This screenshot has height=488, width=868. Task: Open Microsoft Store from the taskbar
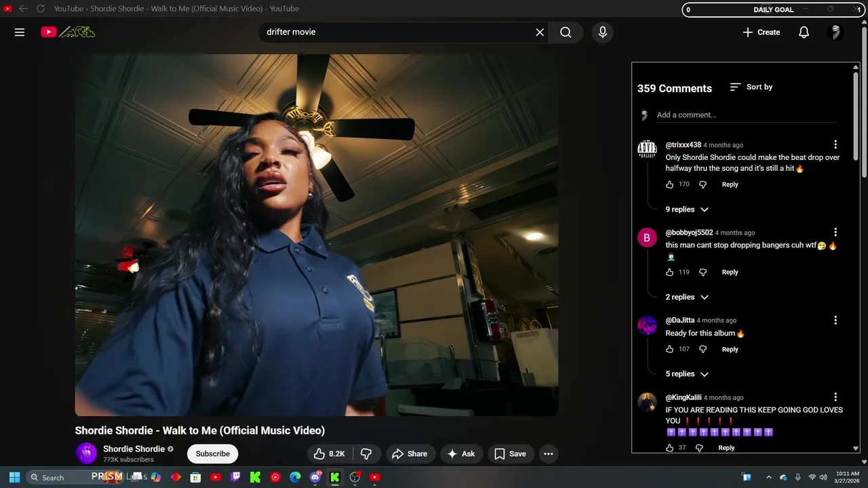(195, 477)
